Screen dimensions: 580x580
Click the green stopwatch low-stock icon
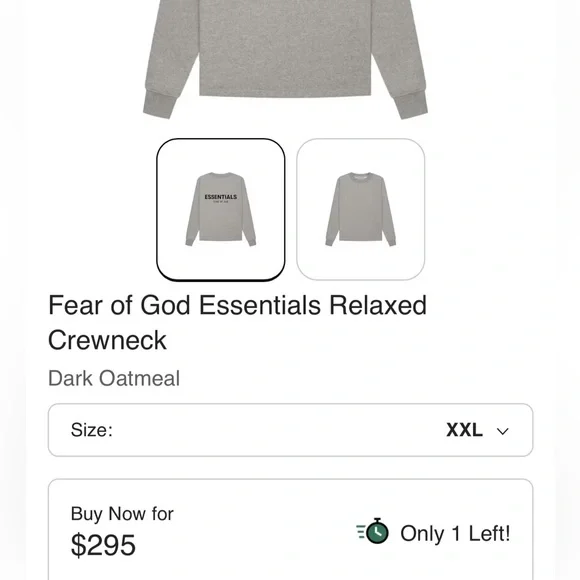tap(372, 531)
